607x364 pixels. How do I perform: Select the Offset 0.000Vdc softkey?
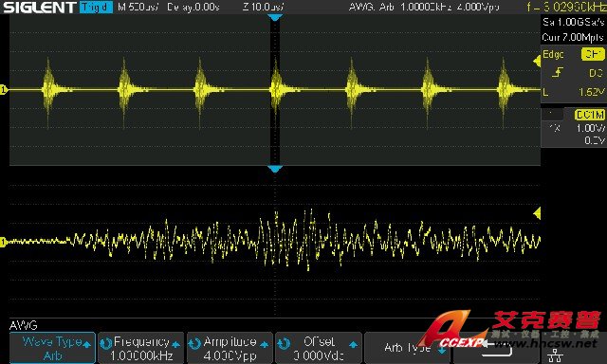click(x=319, y=348)
